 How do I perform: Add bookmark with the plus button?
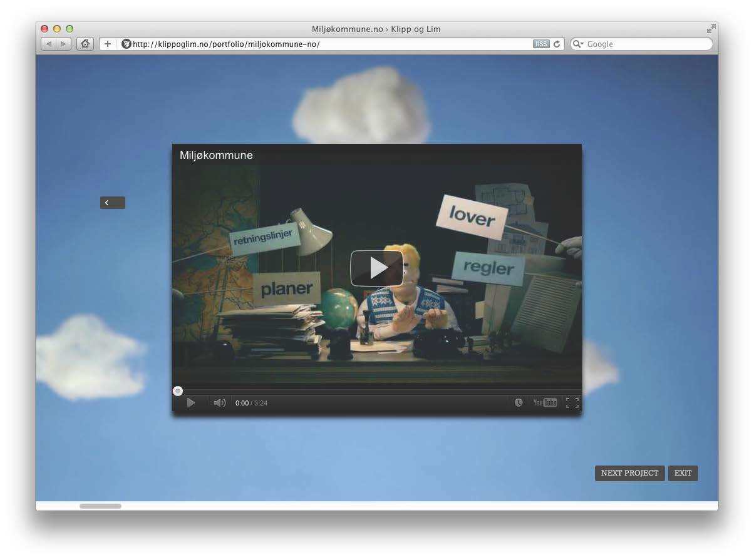(107, 44)
